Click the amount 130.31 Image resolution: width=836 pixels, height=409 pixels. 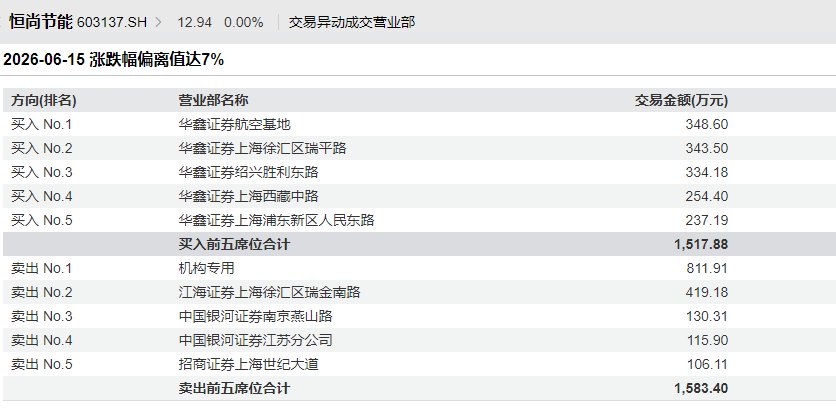(706, 316)
